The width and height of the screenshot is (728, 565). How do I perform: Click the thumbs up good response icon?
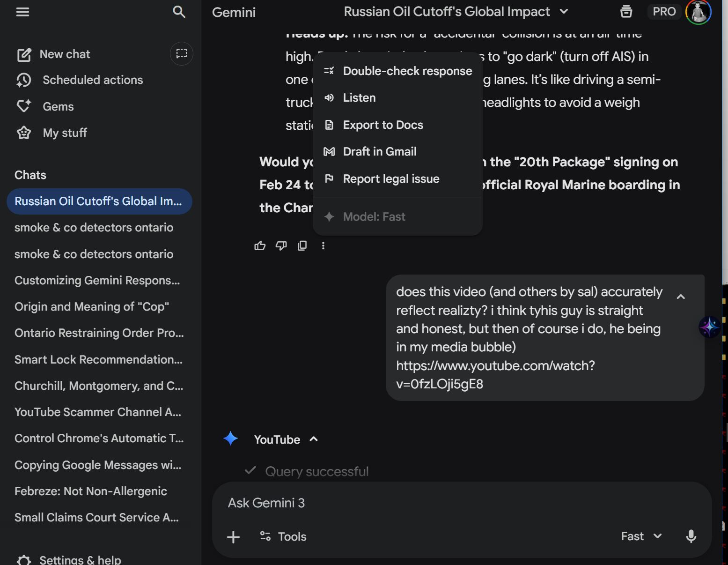pos(260,245)
